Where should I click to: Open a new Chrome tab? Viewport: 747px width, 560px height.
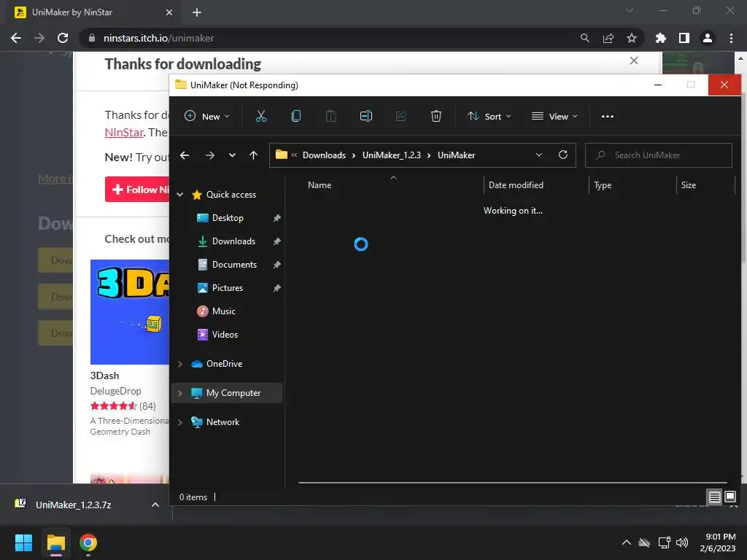tap(197, 12)
